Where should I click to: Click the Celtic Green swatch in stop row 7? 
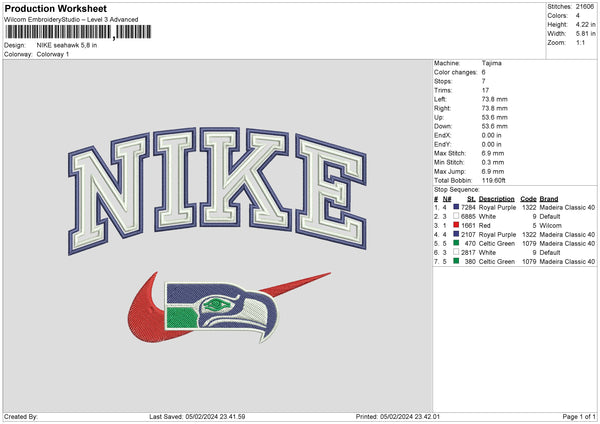[456, 261]
